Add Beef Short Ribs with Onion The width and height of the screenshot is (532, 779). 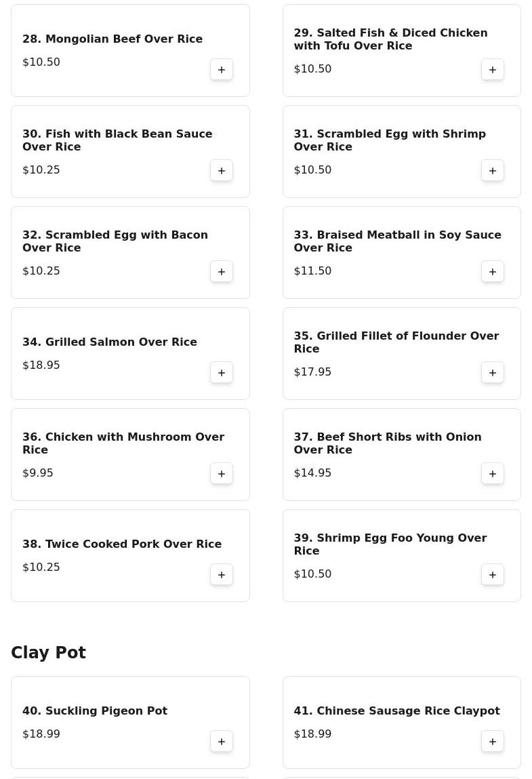point(493,474)
